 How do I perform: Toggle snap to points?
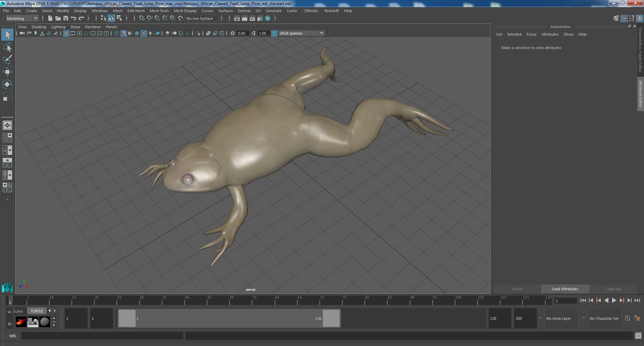(x=157, y=18)
